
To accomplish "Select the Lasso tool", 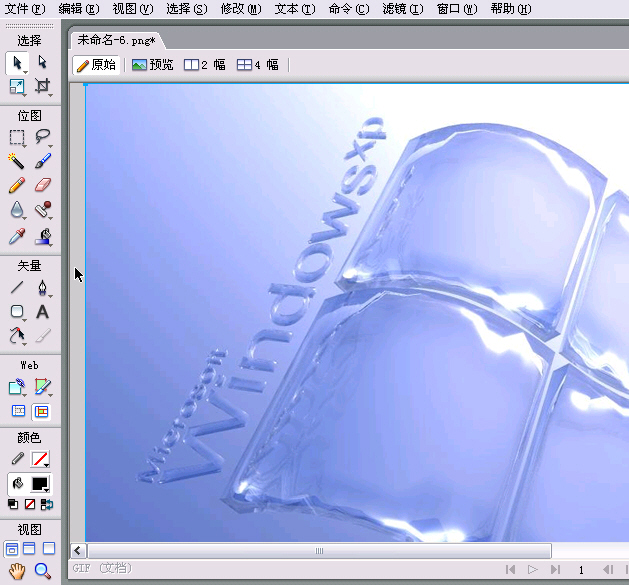I will click(x=42, y=137).
